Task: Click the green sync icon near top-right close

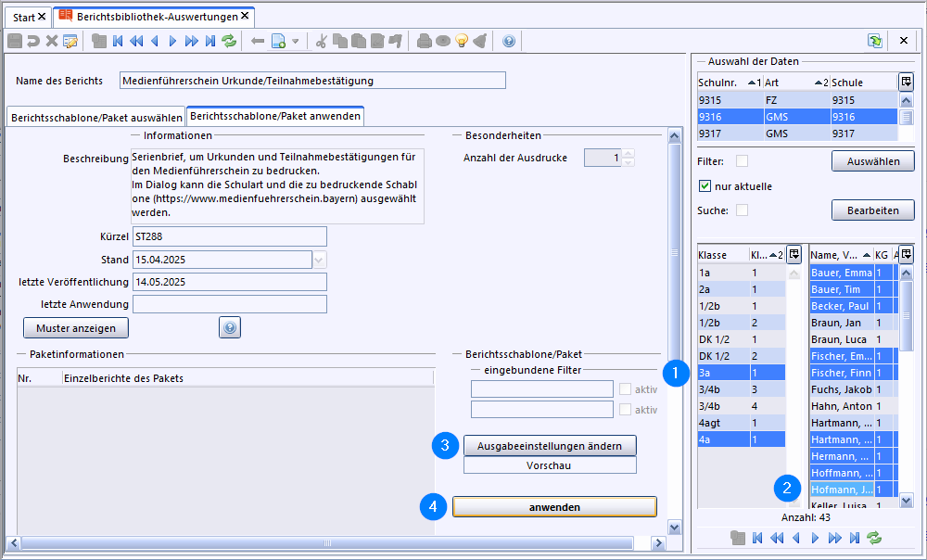Action: (875, 41)
